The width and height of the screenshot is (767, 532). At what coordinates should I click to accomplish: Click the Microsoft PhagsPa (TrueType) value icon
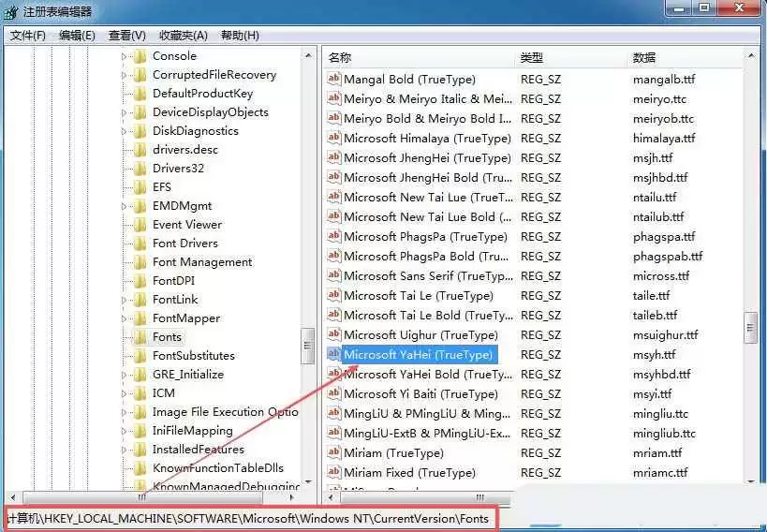point(333,236)
